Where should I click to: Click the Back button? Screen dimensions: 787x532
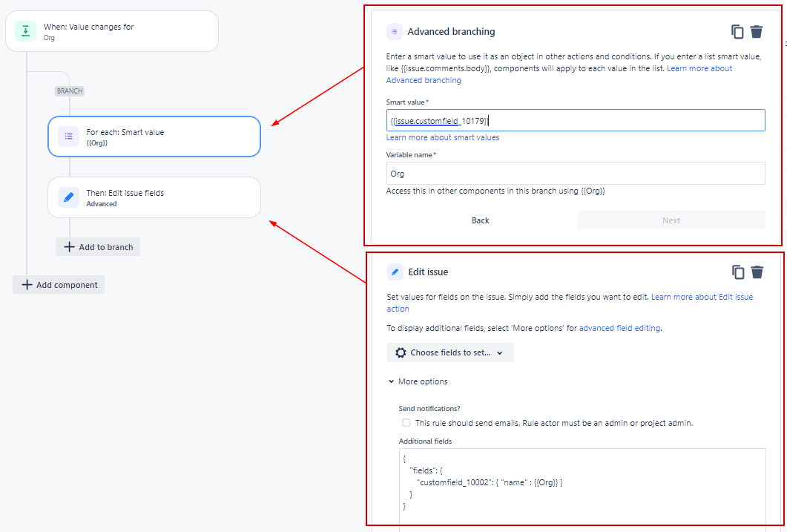(x=481, y=220)
